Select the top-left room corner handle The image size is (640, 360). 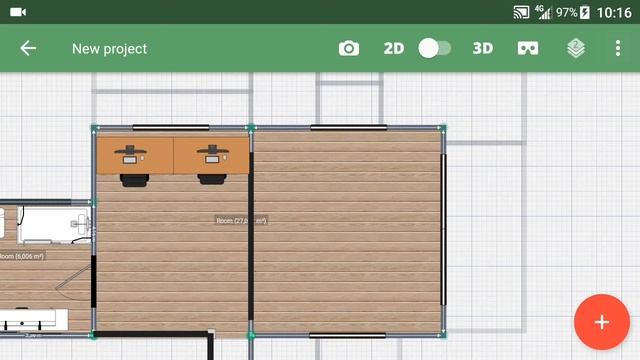[94, 128]
